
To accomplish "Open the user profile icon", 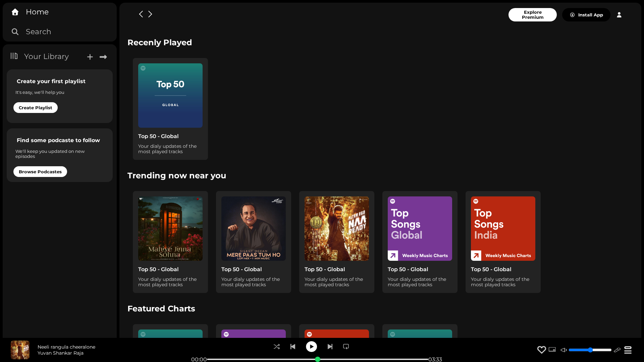I will tap(619, 15).
